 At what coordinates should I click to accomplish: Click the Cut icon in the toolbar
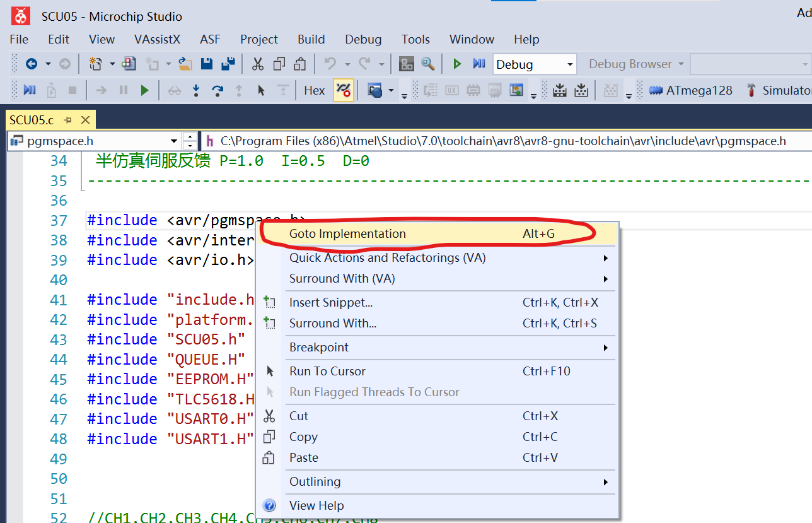point(259,64)
